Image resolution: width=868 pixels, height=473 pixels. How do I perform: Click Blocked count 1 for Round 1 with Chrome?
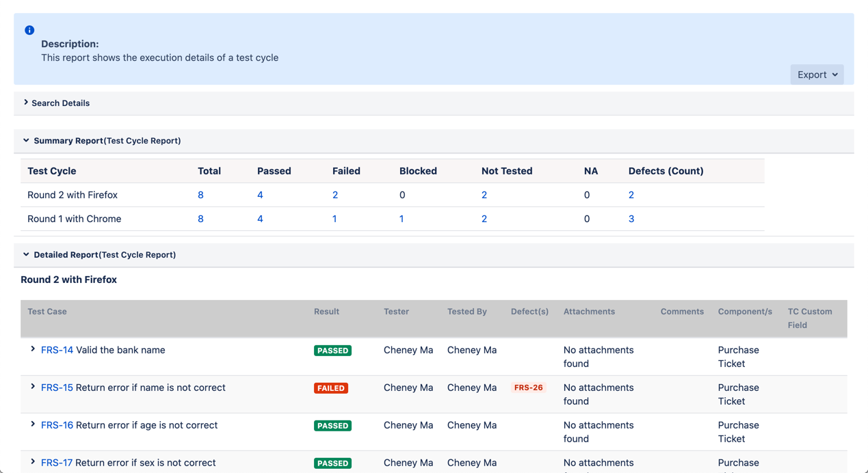pyautogui.click(x=402, y=219)
